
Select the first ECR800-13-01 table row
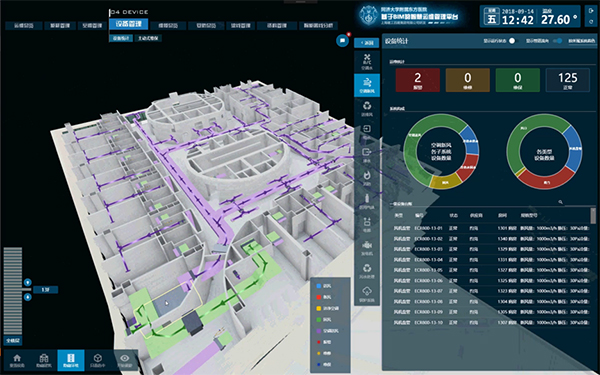click(491, 228)
